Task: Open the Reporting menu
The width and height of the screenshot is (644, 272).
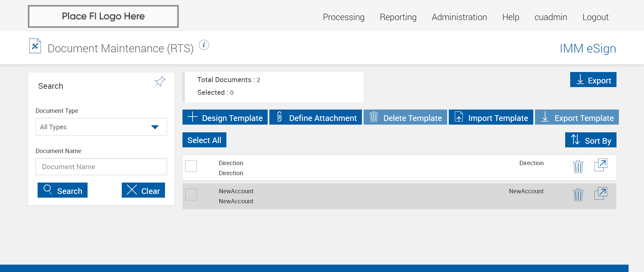Action: pos(398,17)
